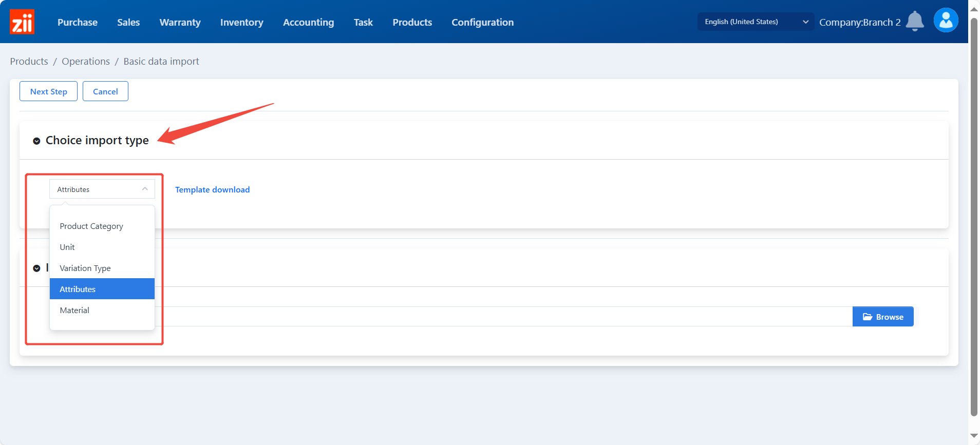
Task: Click the Template download link
Action: point(213,189)
